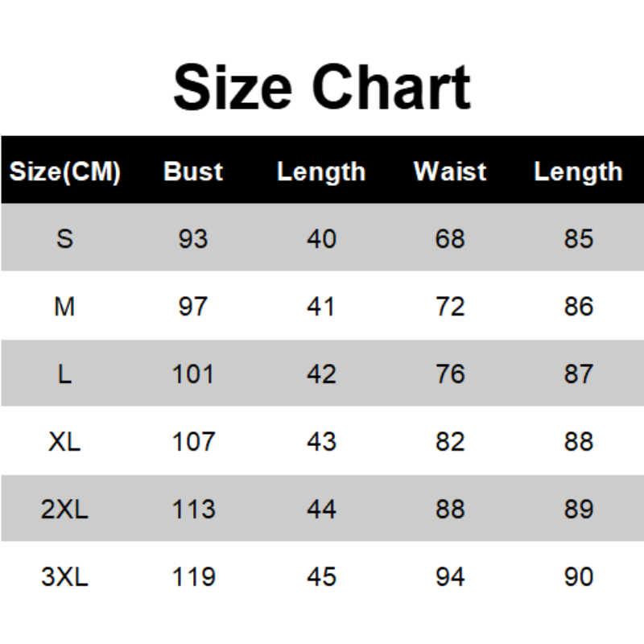Click bust value 93 for size S
Screen dimensions: 644x644
click(x=193, y=239)
